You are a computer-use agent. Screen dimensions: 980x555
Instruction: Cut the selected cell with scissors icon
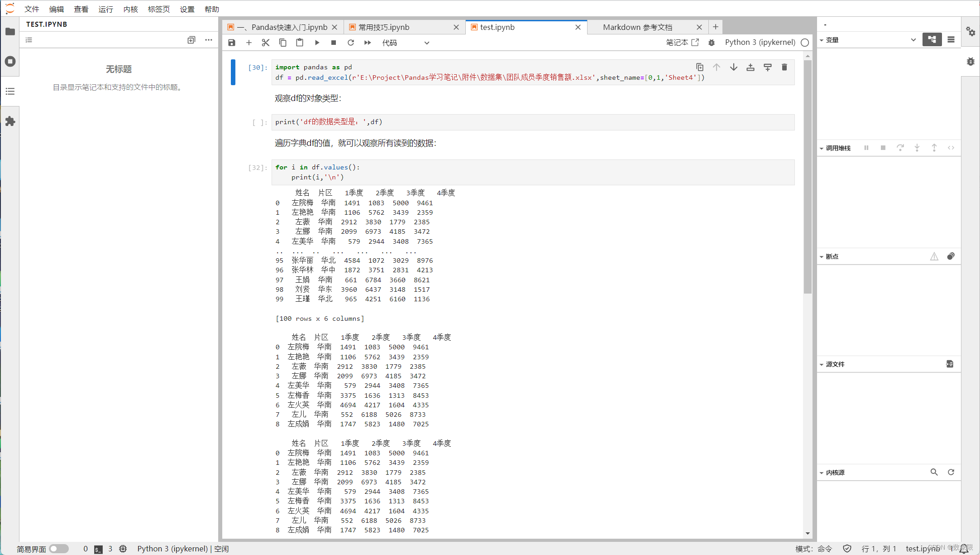[266, 43]
